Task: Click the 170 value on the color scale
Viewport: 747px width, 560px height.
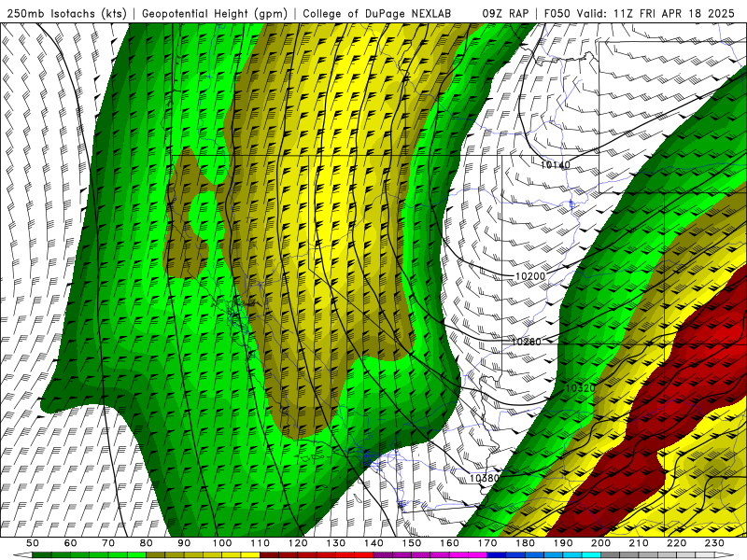Action: point(487,543)
